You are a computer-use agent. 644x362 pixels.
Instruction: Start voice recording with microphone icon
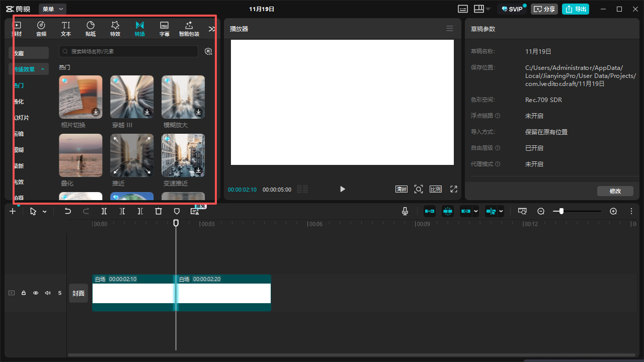405,212
